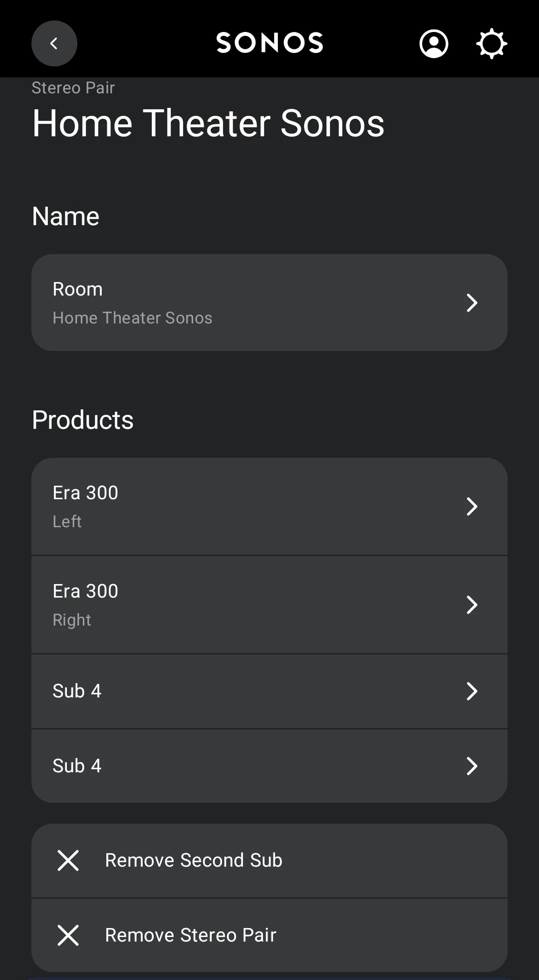Image resolution: width=539 pixels, height=980 pixels.
Task: Tap the chevron on the last Sub 4 row
Action: click(x=472, y=766)
